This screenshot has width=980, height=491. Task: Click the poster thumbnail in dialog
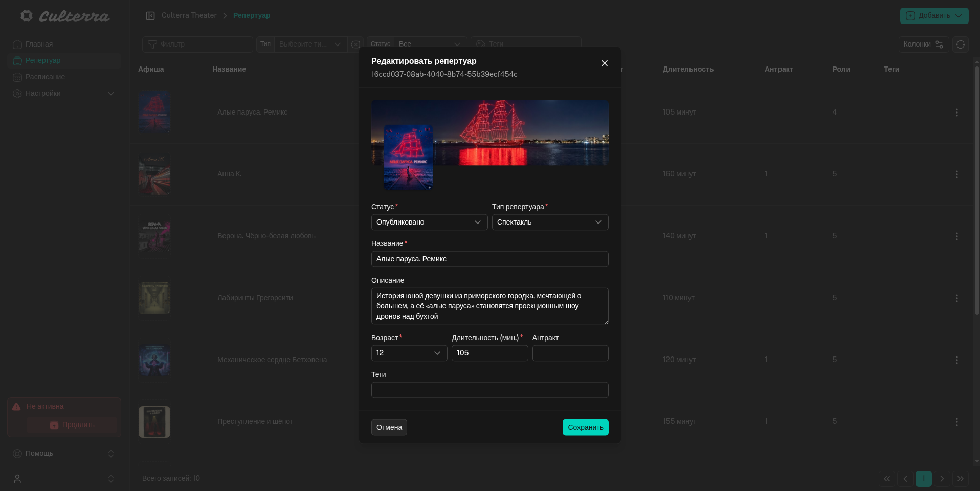tap(408, 157)
